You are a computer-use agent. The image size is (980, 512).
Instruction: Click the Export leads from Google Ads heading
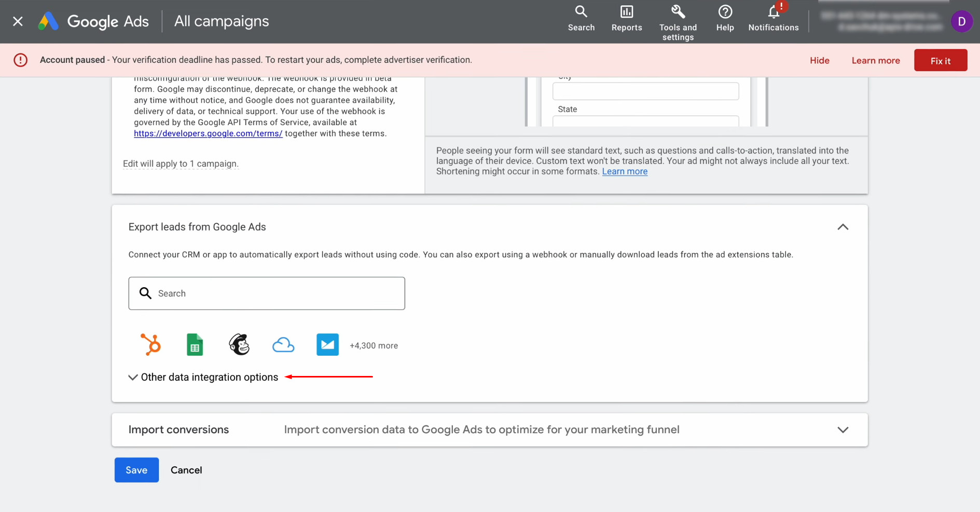197,227
